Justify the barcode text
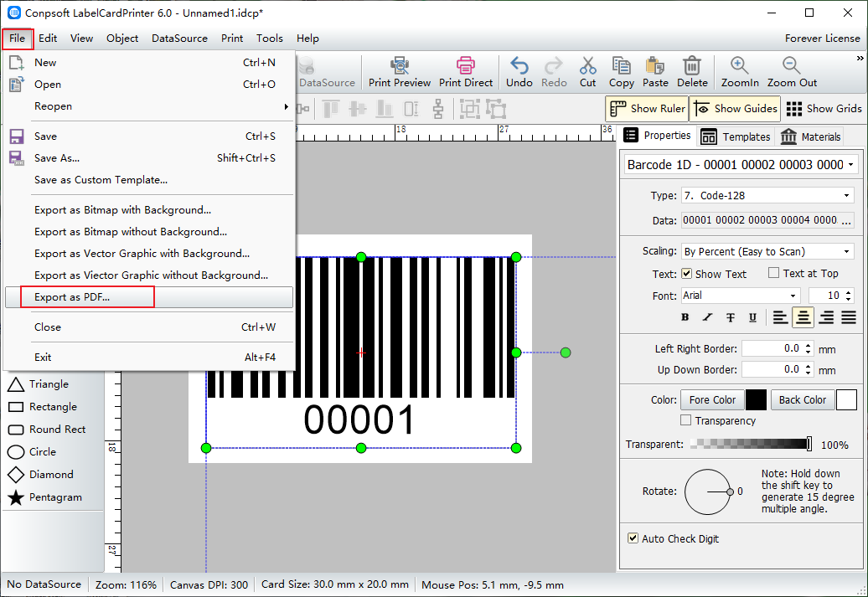 pos(849,317)
